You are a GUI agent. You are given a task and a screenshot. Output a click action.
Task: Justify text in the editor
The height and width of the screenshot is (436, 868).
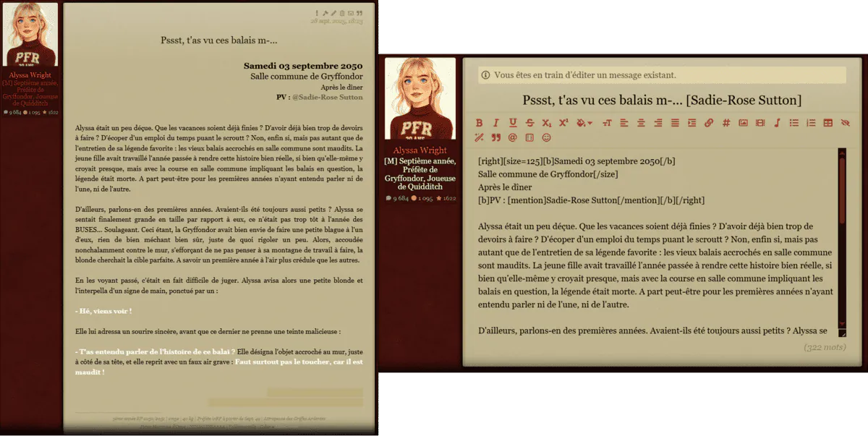675,123
